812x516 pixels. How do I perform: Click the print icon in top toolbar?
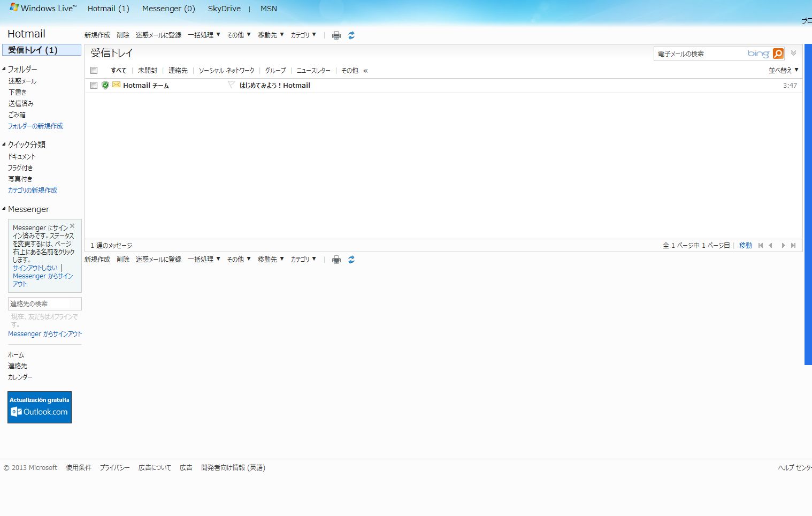[x=336, y=35]
